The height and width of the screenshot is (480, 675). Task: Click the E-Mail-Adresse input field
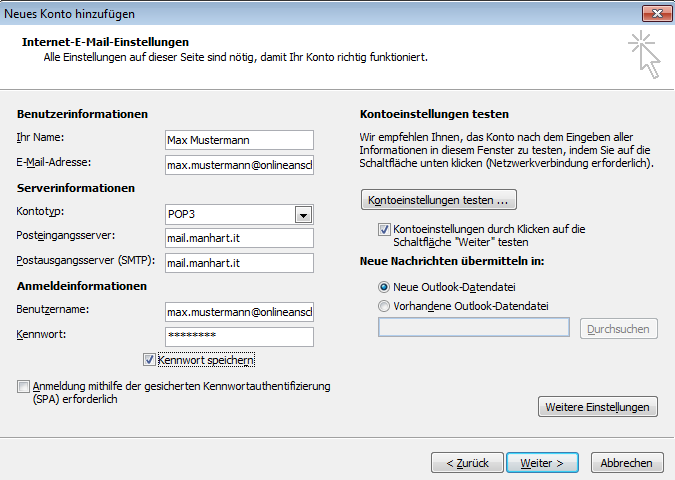239,164
